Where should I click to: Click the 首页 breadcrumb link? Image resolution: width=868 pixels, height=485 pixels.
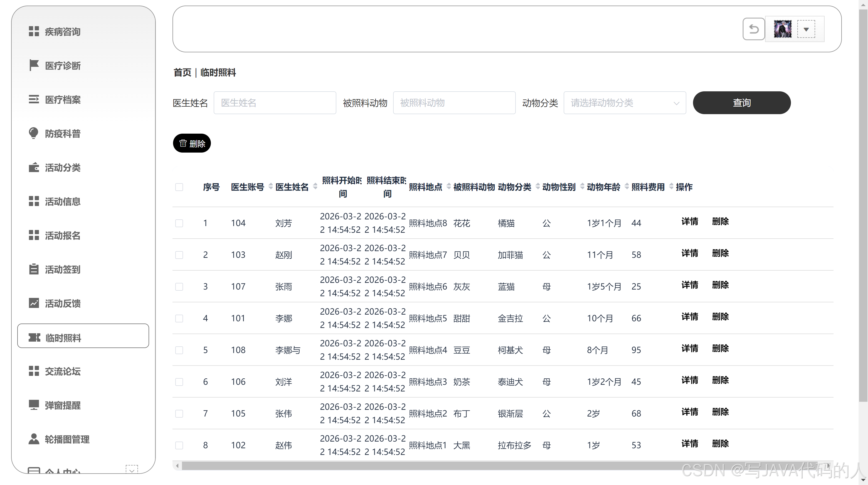182,72
